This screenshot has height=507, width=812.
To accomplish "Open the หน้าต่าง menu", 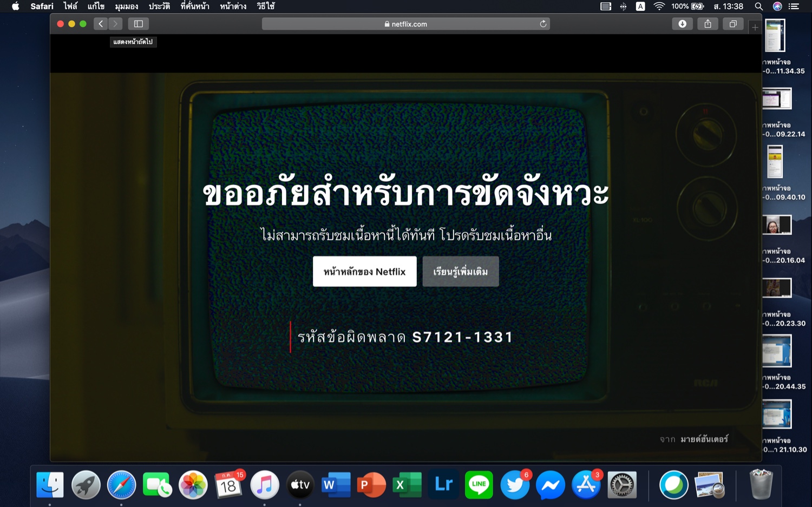I will pos(233,6).
